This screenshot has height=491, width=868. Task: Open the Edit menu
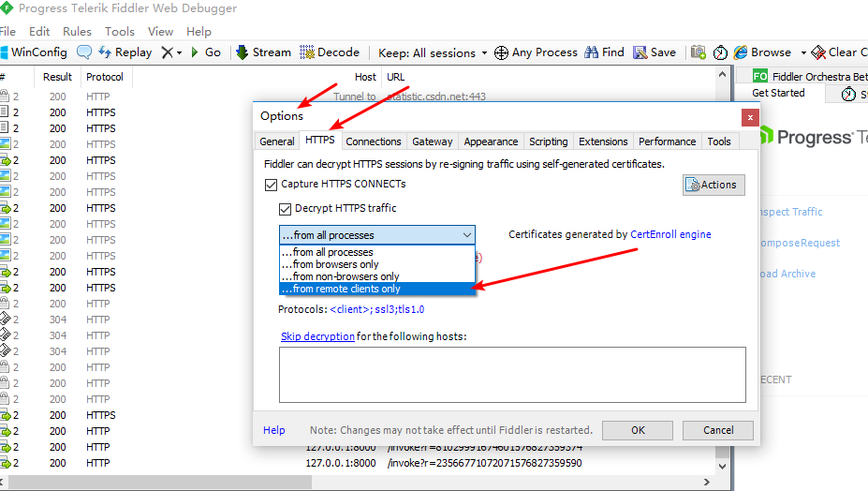[x=39, y=32]
